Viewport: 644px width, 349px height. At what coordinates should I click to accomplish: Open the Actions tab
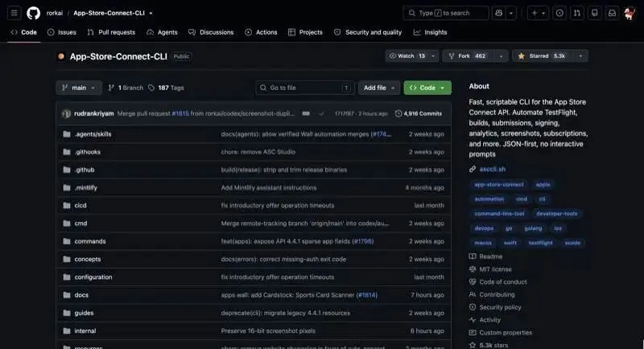click(x=261, y=32)
